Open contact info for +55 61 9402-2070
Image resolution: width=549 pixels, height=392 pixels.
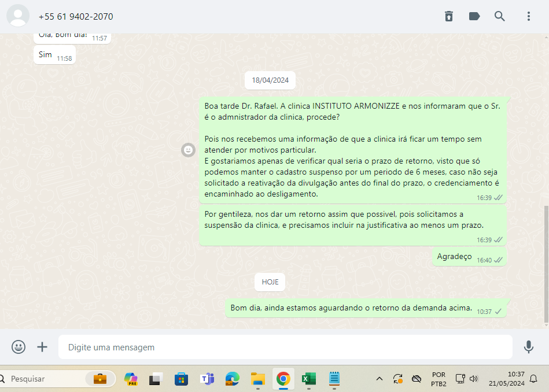(76, 17)
